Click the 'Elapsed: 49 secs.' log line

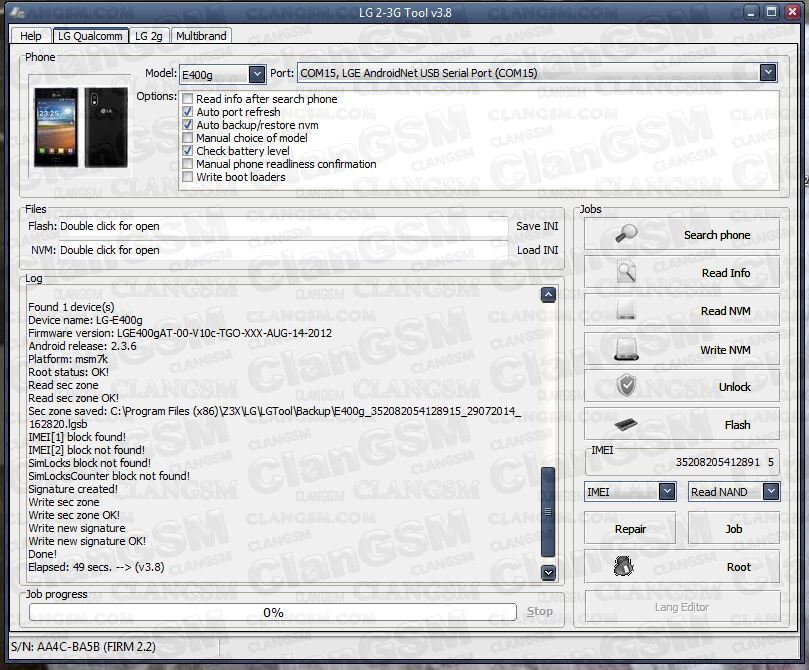click(x=96, y=567)
